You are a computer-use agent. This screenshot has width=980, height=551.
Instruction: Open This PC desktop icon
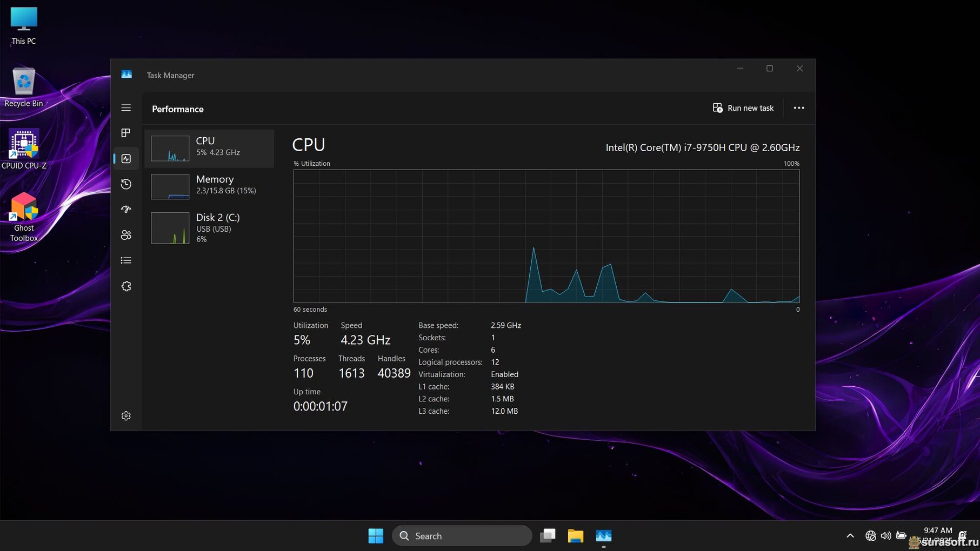coord(24,26)
